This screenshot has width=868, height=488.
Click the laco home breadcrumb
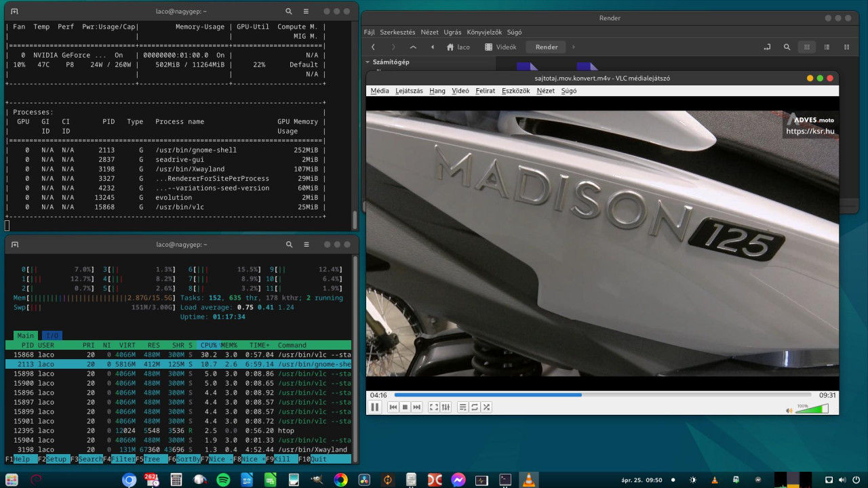[458, 47]
